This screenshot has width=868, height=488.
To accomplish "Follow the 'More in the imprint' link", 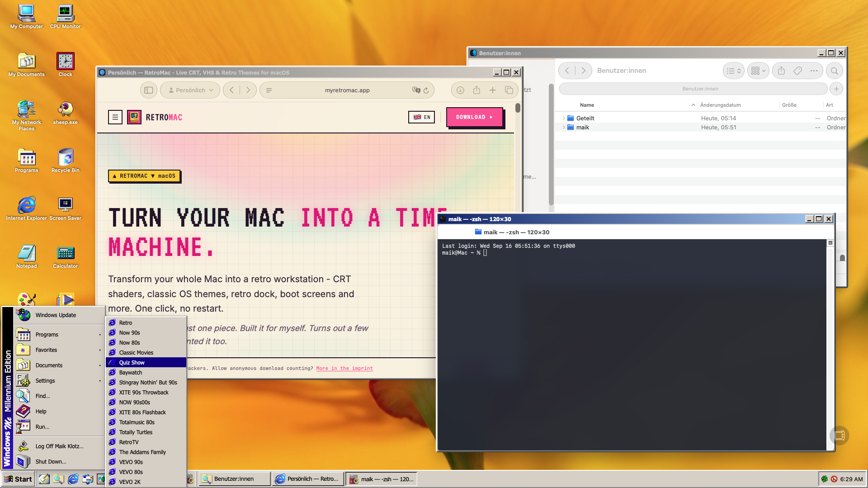I will point(344,369).
